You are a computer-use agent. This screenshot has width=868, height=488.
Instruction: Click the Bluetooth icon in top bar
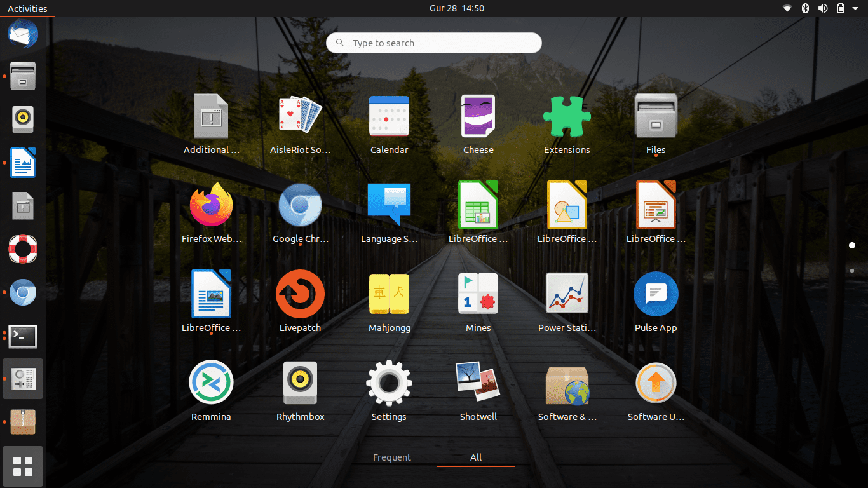[804, 8]
